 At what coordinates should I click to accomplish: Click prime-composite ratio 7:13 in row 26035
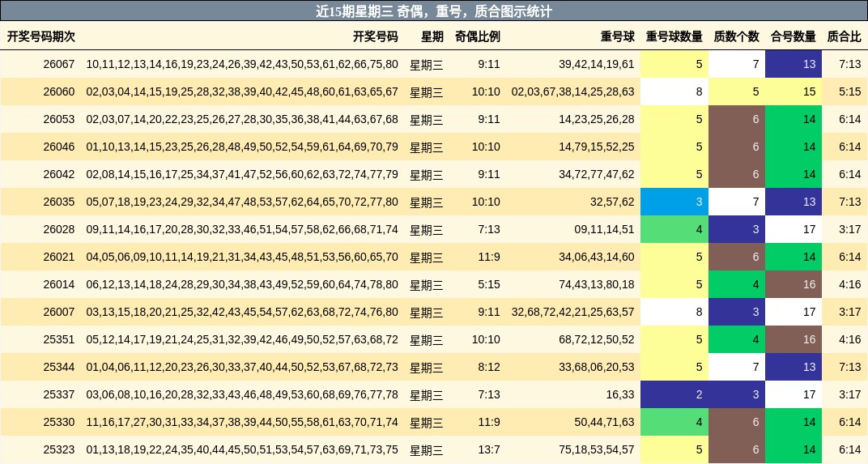tap(849, 202)
